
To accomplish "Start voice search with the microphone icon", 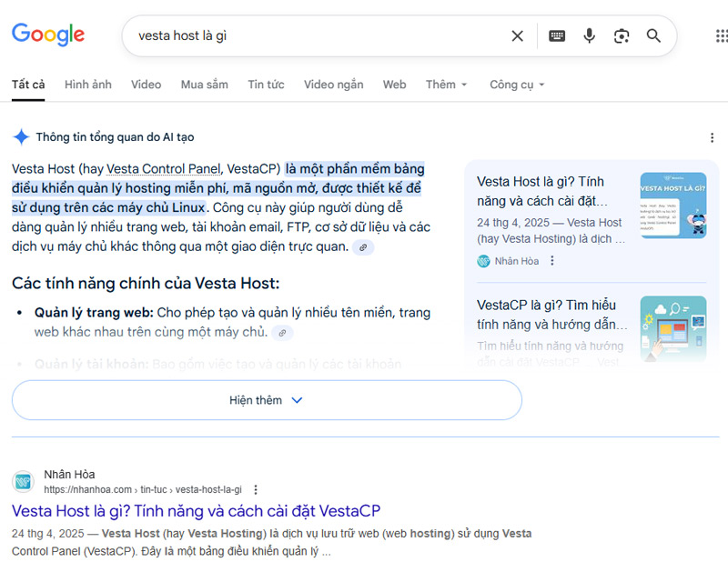I will (589, 35).
